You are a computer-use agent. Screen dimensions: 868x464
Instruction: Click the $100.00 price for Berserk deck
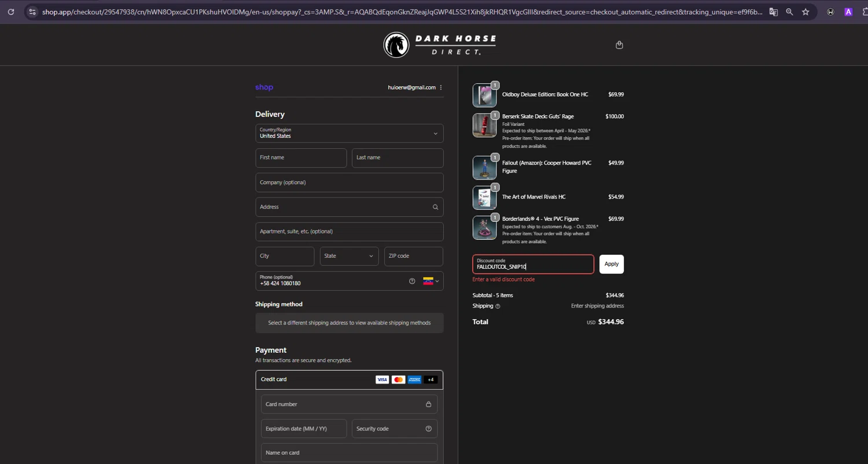click(615, 116)
